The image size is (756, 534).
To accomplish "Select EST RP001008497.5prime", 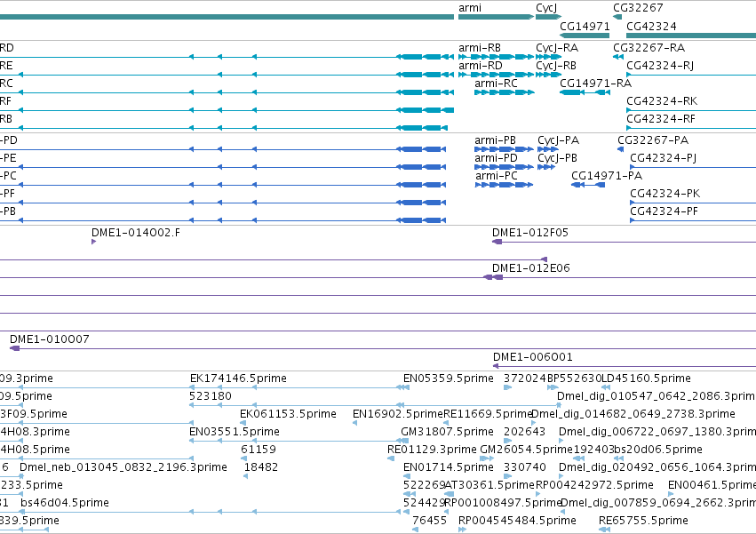I will click(x=503, y=504).
